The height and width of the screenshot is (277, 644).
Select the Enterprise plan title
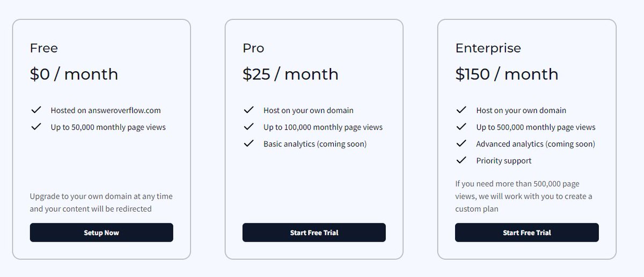[x=488, y=48]
